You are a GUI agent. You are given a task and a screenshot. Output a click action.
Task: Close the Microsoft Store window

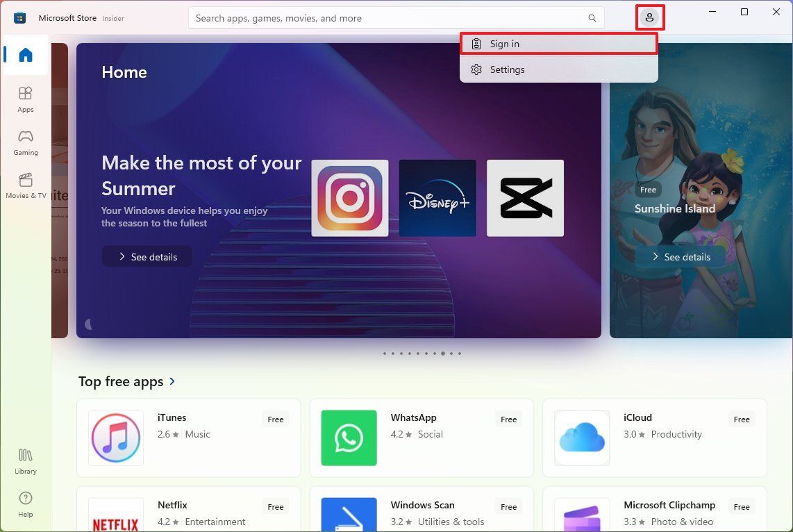(776, 12)
